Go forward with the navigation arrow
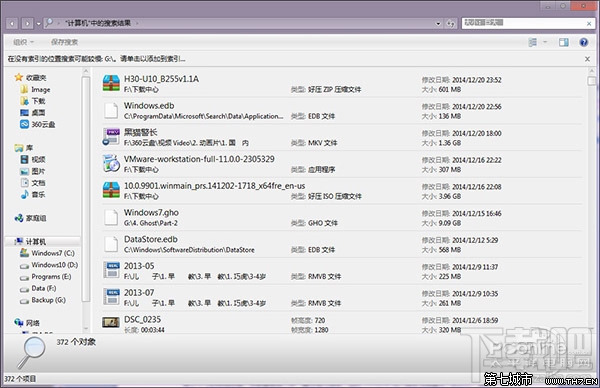 click(27, 24)
